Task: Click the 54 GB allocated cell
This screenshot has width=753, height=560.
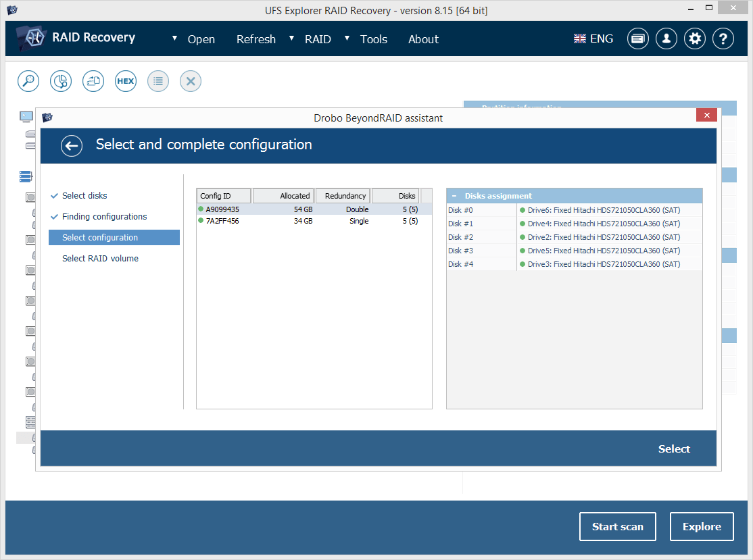Action: click(303, 209)
